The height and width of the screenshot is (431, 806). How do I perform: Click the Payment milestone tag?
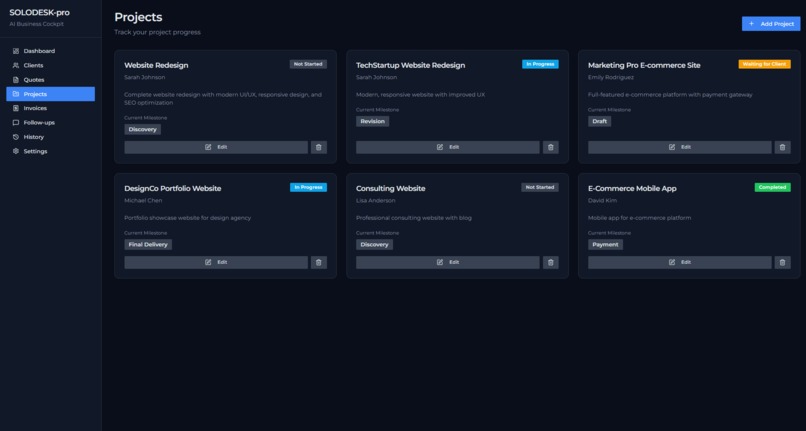click(606, 245)
